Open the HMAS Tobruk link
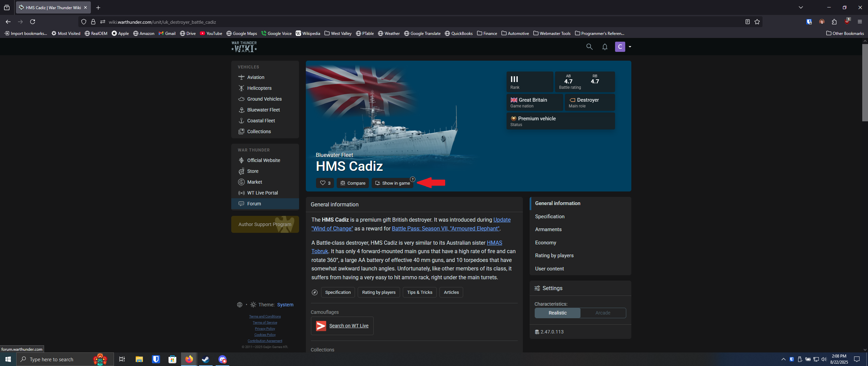 494,243
